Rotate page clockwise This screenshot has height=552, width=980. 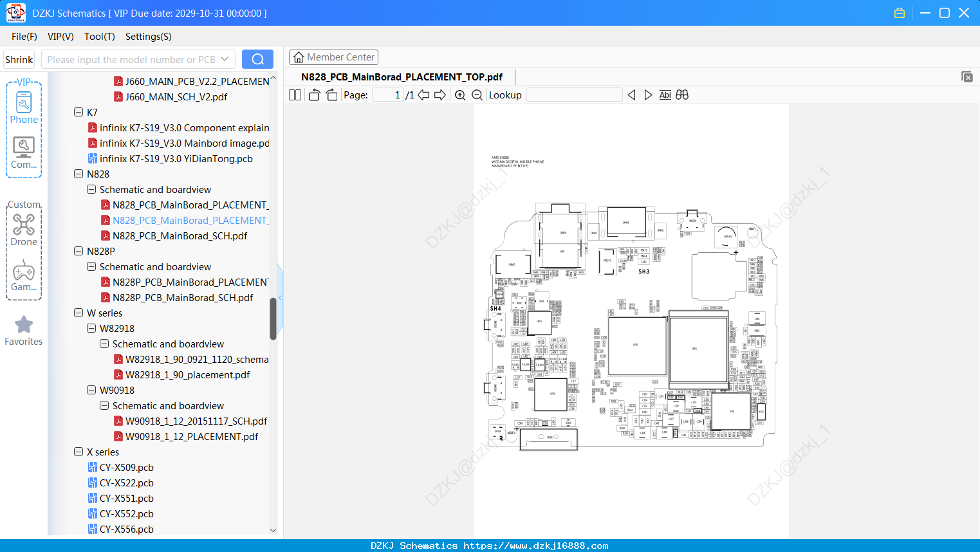click(x=331, y=95)
